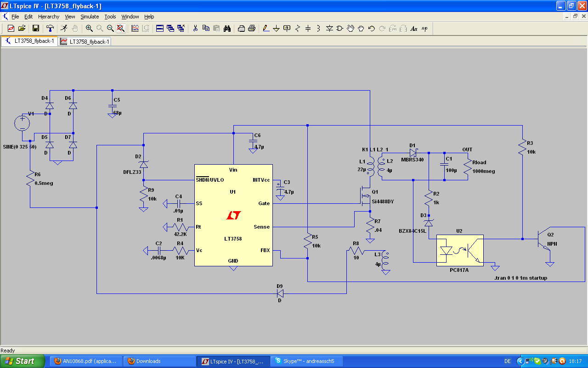Click the R1 value '42.2K'
Viewport: 588px width, 368px height.
tap(181, 234)
